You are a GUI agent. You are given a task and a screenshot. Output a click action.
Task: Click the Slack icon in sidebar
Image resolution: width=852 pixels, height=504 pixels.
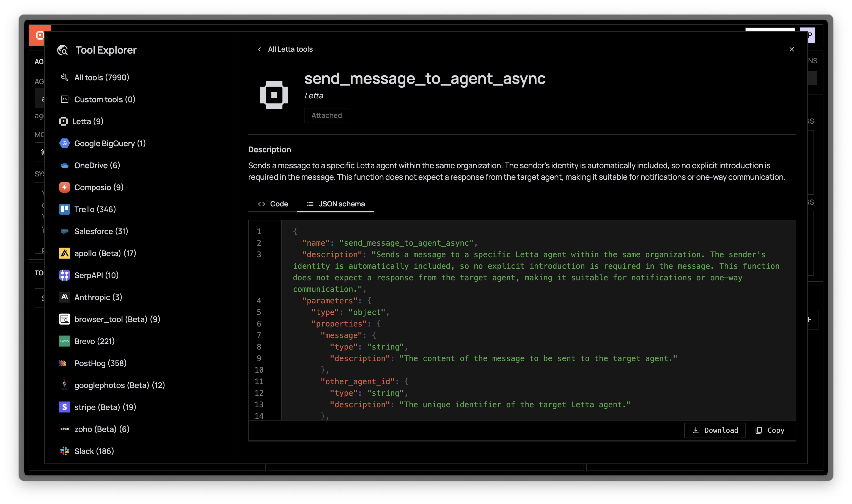tap(64, 451)
